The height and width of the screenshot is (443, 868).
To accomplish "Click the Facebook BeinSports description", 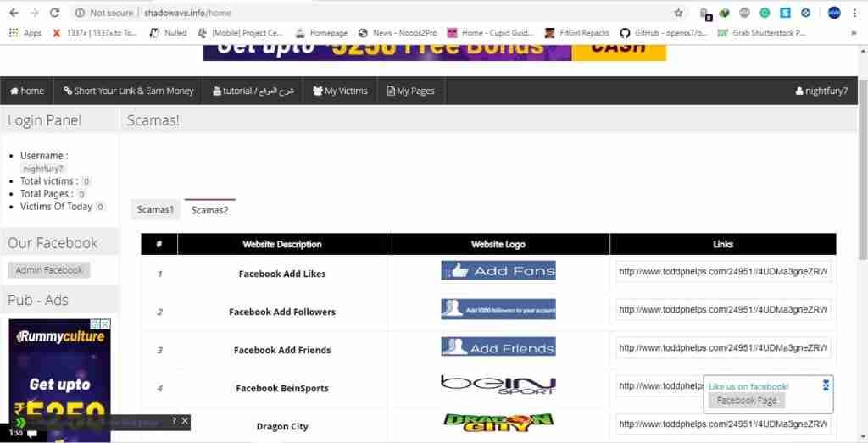I will (x=282, y=388).
